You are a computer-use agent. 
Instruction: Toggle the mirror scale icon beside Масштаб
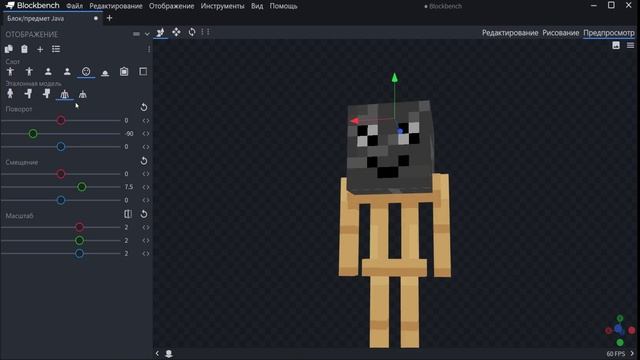pyautogui.click(x=128, y=214)
